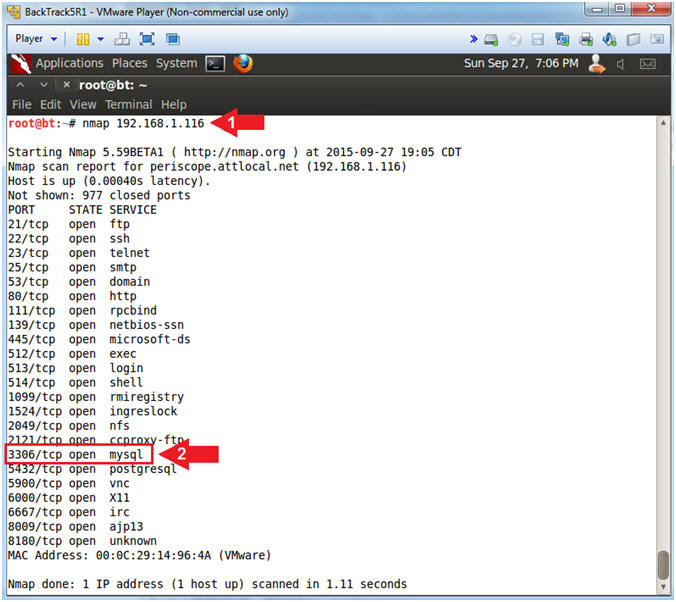Image resolution: width=676 pixels, height=602 pixels.
Task: Click Send Ctrl+Alt+Del icon
Action: pos(122,39)
